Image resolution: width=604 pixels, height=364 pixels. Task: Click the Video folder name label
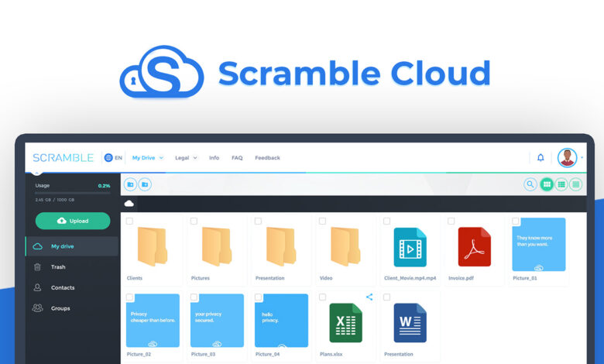[326, 278]
